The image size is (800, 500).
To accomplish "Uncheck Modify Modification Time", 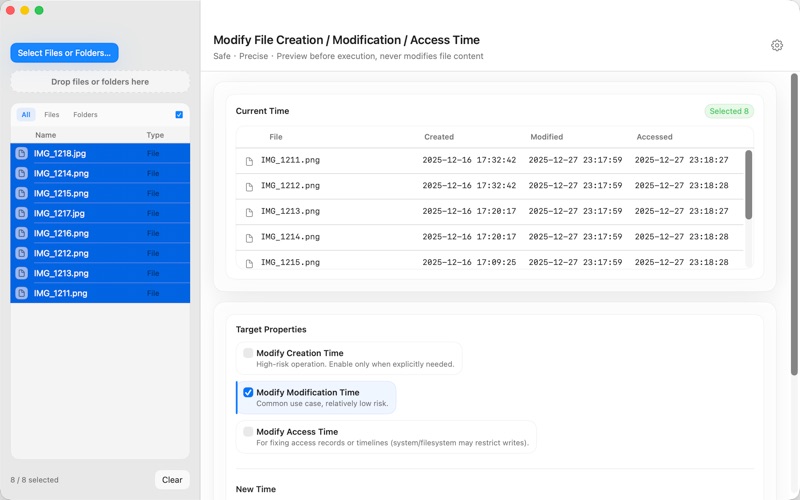I will tap(248, 392).
